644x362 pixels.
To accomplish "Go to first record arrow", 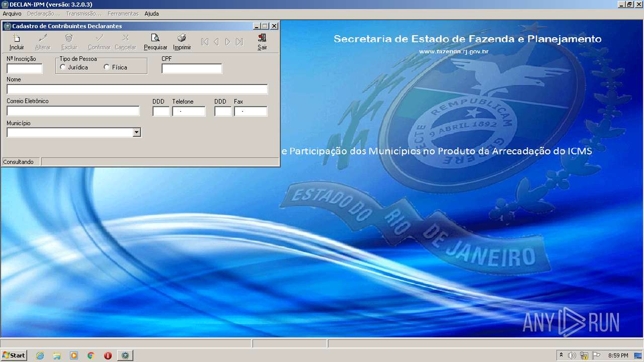I will (x=205, y=42).
